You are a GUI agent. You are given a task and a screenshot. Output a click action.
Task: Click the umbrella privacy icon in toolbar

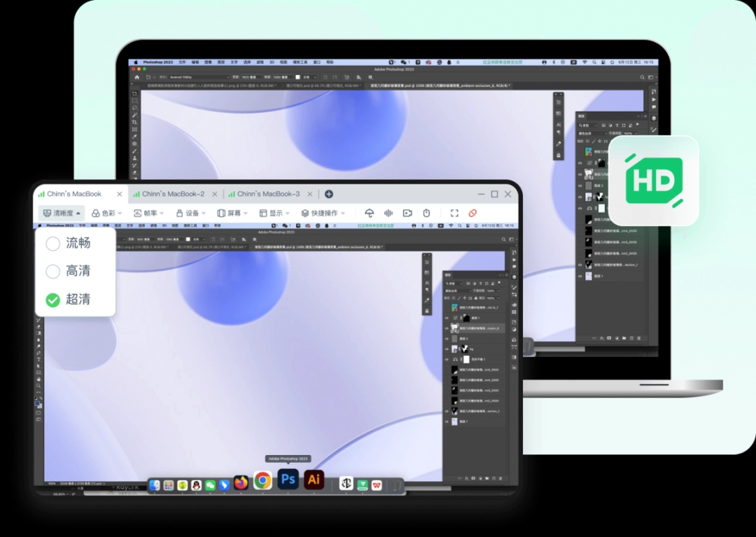coord(370,213)
